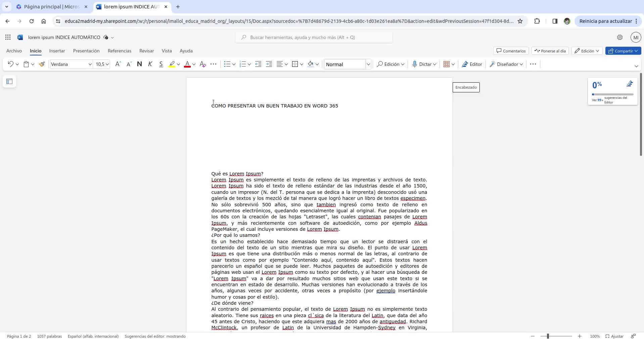644x340 pixels.
Task: Click the Decrease indent icon
Action: [x=258, y=64]
